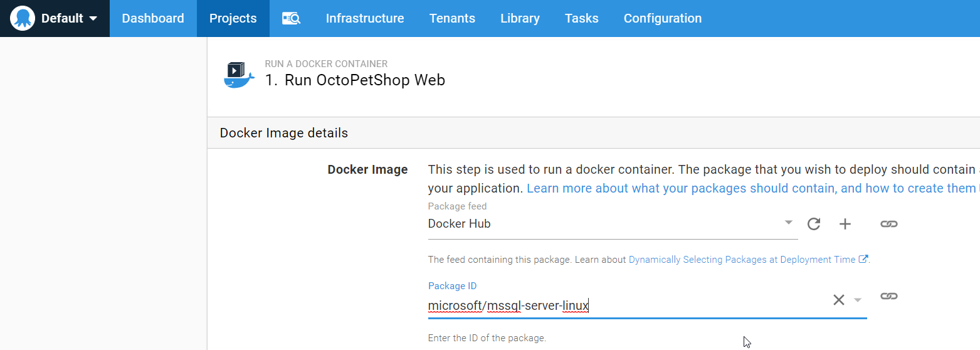Add a new package feed with plus icon
The height and width of the screenshot is (350, 980).
(845, 224)
